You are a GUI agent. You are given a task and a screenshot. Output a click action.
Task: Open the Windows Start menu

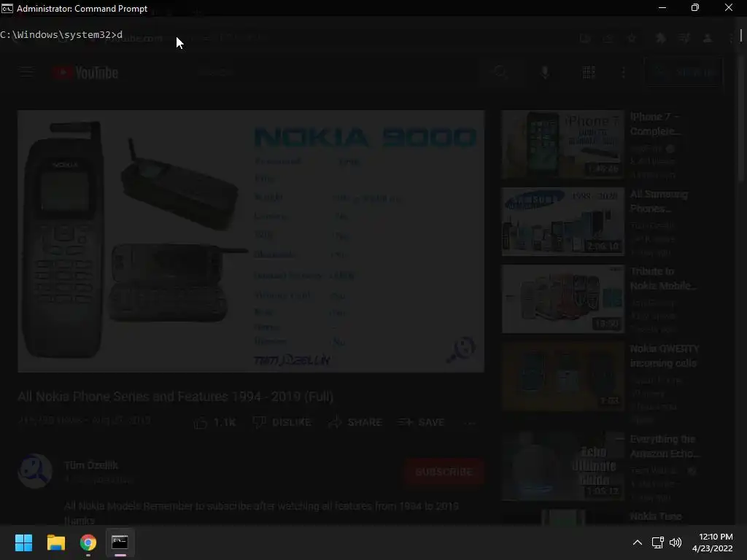pos(23,542)
